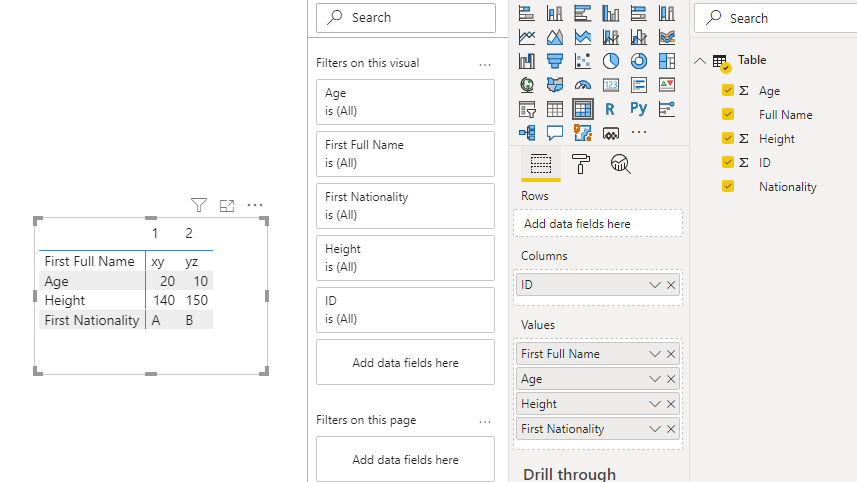The width and height of the screenshot is (857, 482).
Task: Uncheck the ID field checkbox
Action: [727, 162]
